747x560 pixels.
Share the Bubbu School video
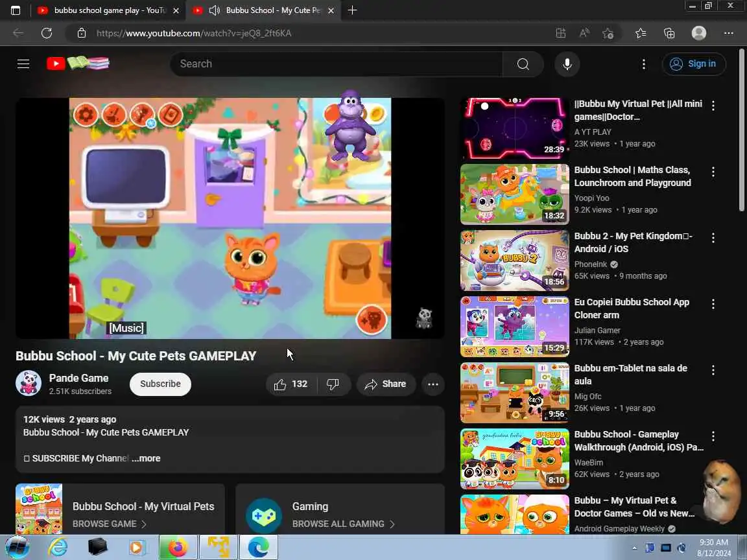point(385,384)
